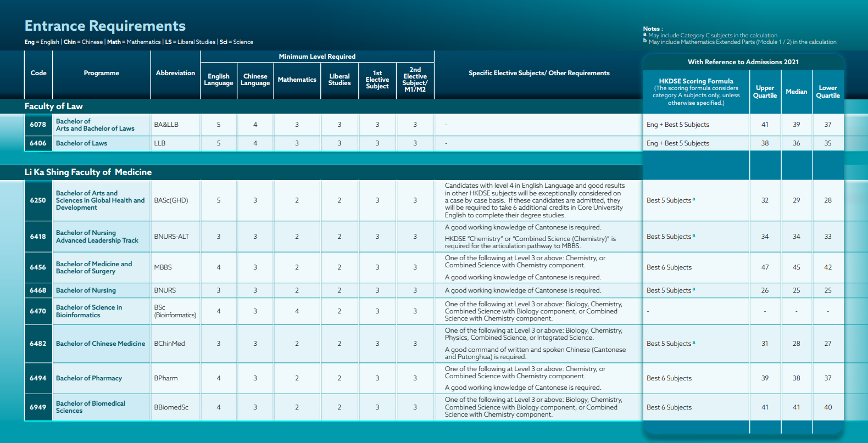Select the 'Faculty of Law' section heading
Viewport: 868px width, 443px height.
(54, 106)
